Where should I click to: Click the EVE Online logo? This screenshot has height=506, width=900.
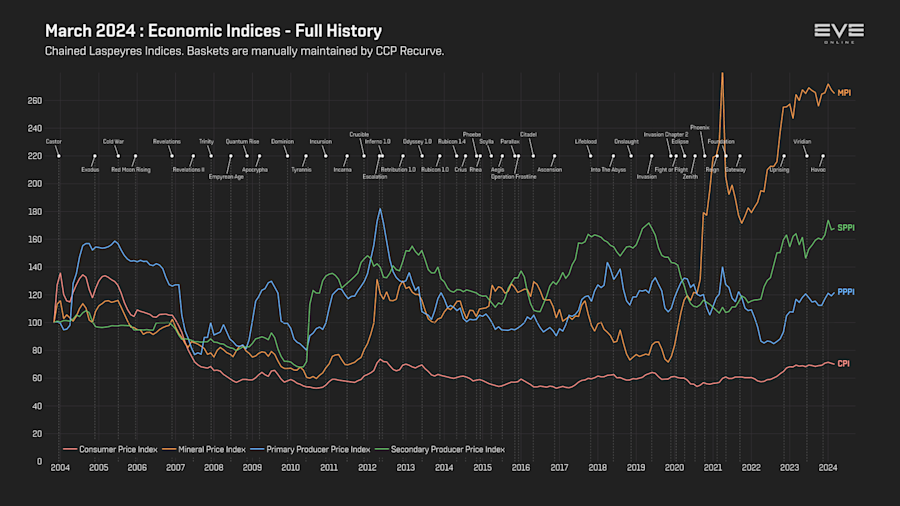coord(839,33)
